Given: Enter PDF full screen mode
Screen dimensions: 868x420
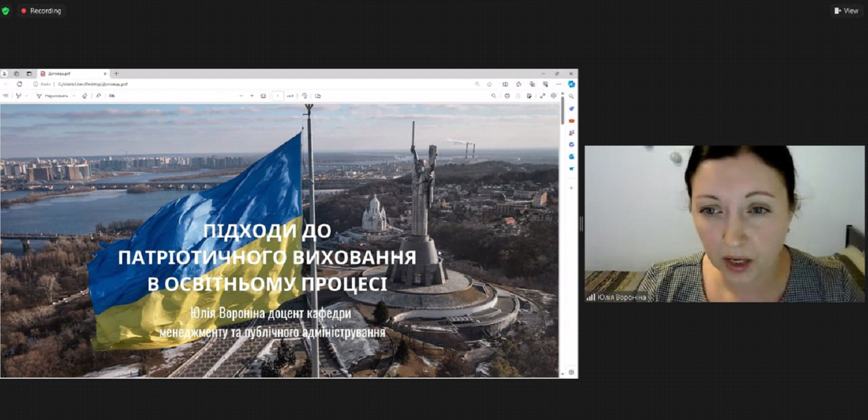Looking at the screenshot, I should (542, 96).
